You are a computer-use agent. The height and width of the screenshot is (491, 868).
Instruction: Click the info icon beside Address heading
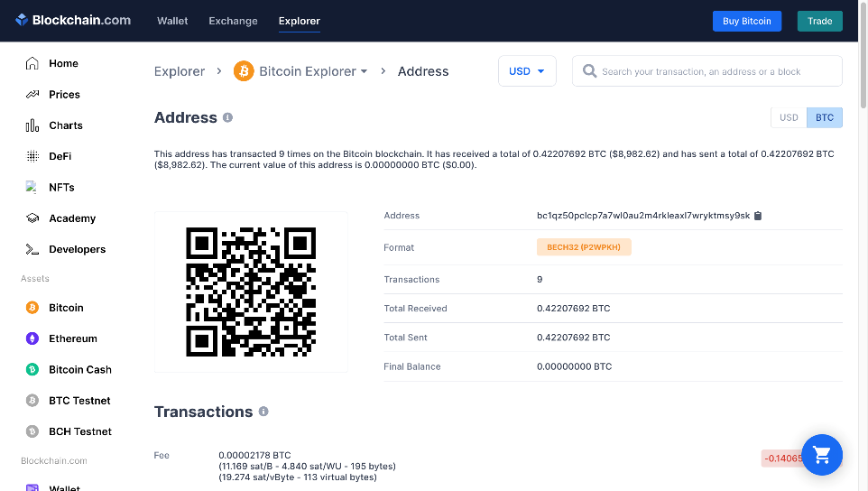point(227,117)
